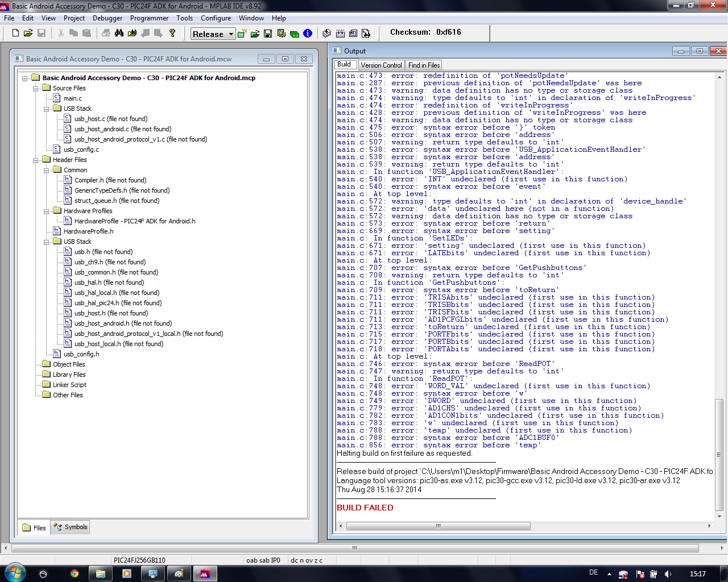This screenshot has height=582, width=728.
Task: Collapse the Header Files folder
Action: coord(36,160)
